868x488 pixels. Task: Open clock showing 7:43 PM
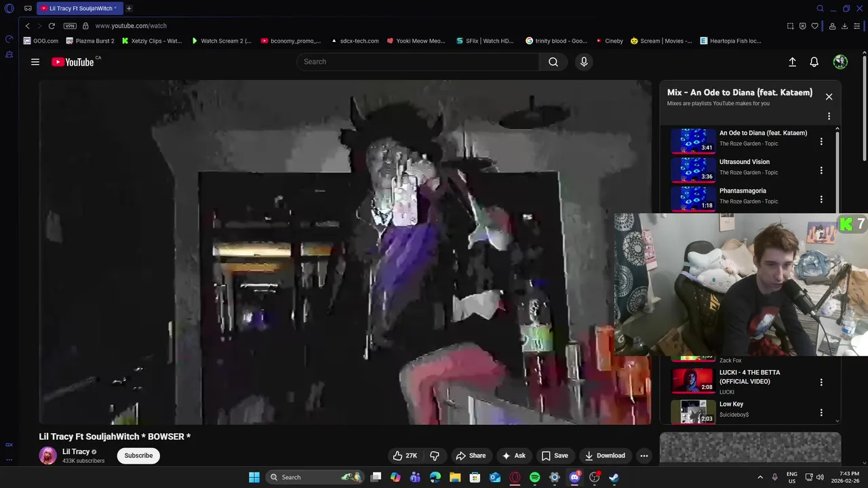pos(849,477)
